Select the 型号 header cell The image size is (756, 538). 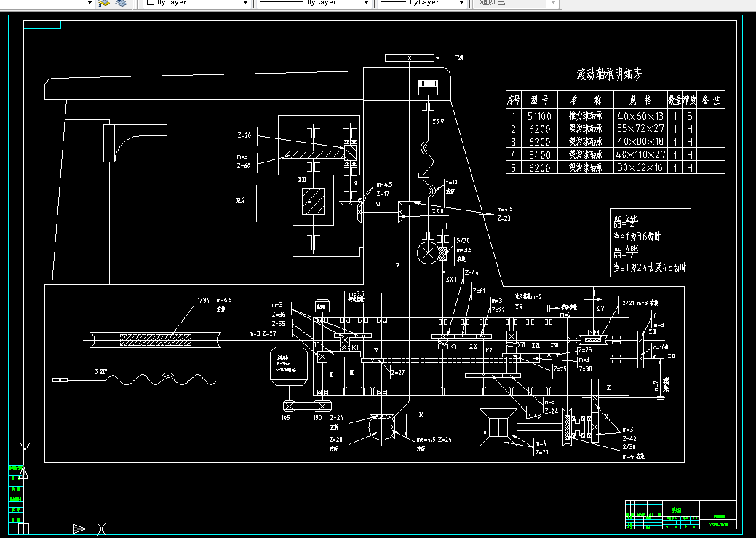point(539,100)
